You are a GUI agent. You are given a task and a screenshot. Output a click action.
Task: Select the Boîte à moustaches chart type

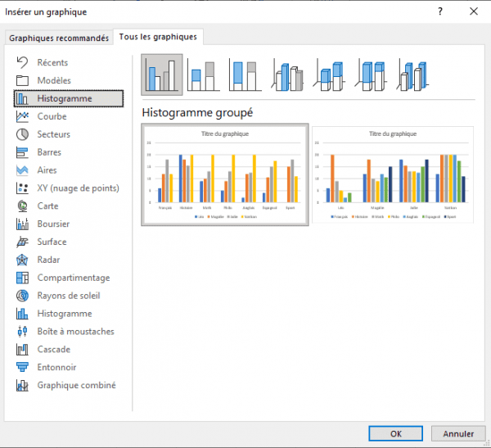69,332
